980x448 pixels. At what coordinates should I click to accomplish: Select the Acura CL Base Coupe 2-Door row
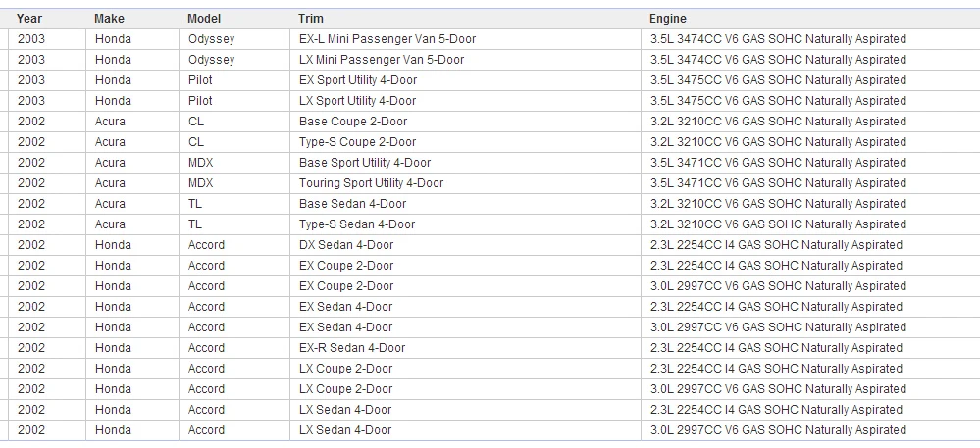(x=490, y=122)
